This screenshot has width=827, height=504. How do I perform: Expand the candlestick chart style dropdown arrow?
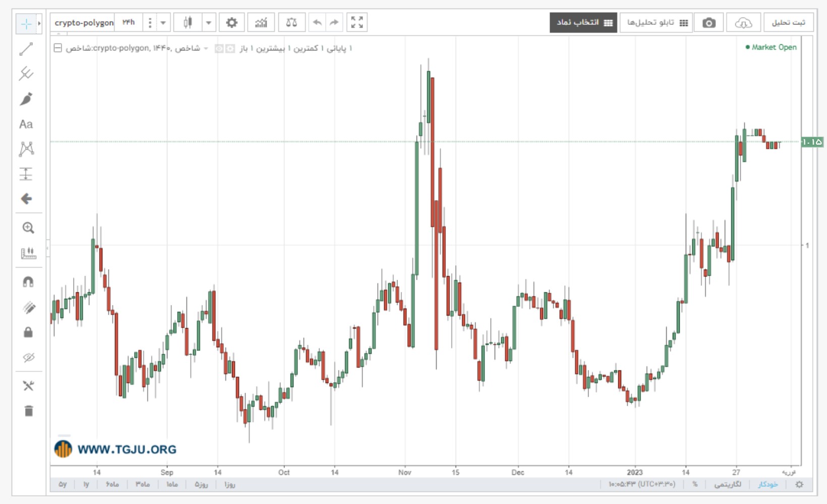coord(208,23)
